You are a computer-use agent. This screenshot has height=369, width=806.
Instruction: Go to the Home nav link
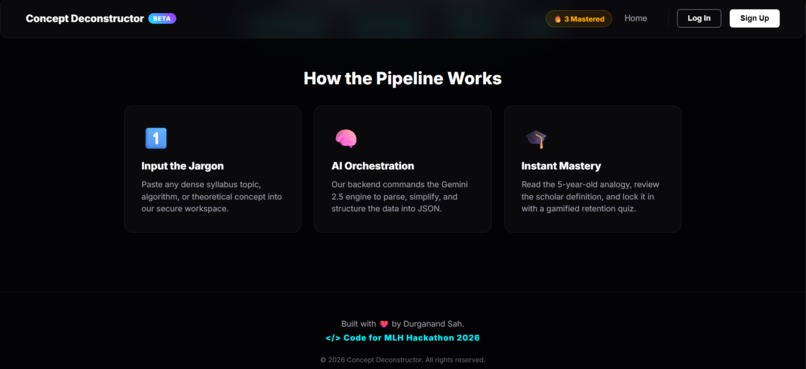click(x=635, y=19)
